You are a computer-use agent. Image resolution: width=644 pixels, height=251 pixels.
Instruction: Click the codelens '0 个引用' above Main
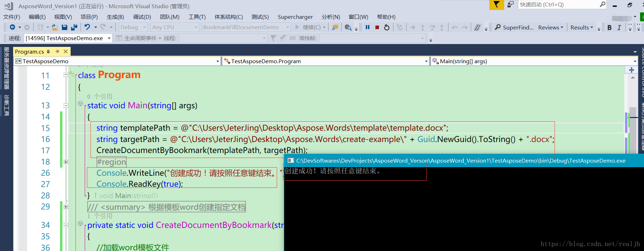pyautogui.click(x=100, y=97)
